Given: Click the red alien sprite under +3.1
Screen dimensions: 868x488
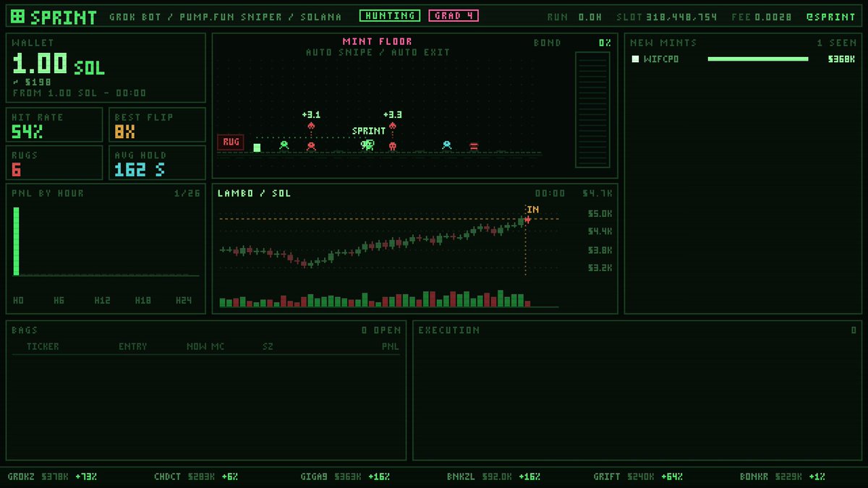Looking at the screenshot, I should [311, 145].
